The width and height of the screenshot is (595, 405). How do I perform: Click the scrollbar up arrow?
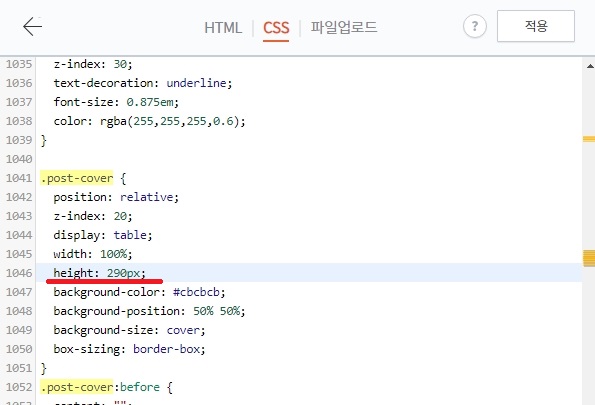coord(590,66)
